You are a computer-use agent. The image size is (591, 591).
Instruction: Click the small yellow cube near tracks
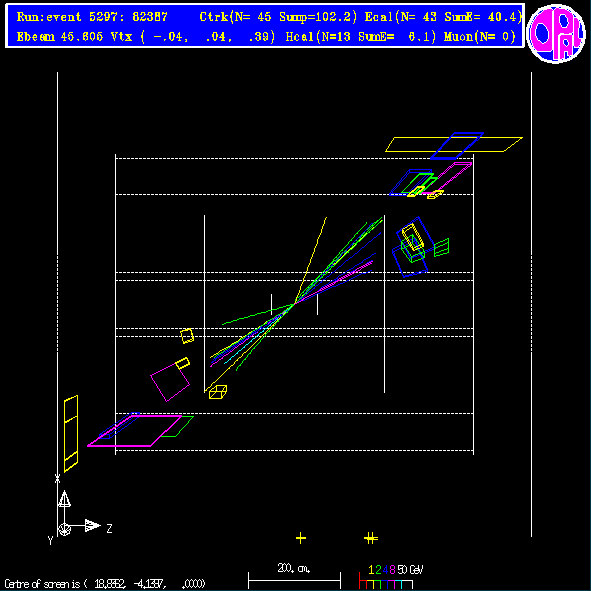point(218,392)
